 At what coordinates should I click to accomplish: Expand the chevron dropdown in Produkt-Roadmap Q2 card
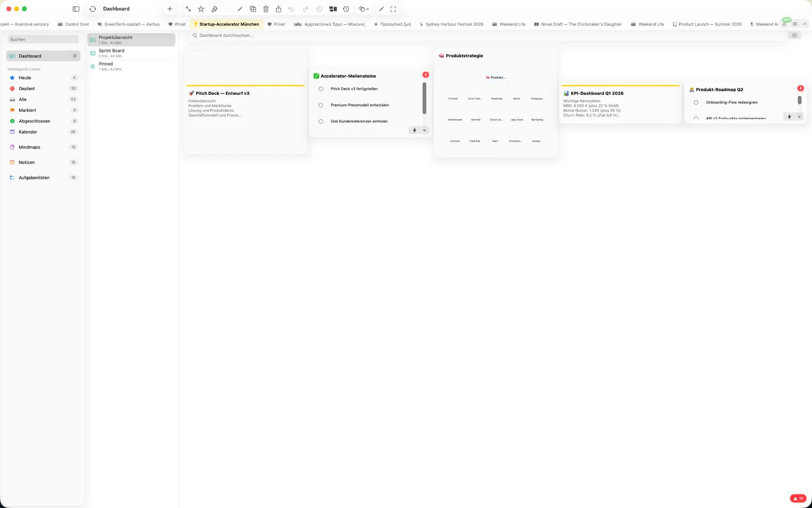point(799,117)
